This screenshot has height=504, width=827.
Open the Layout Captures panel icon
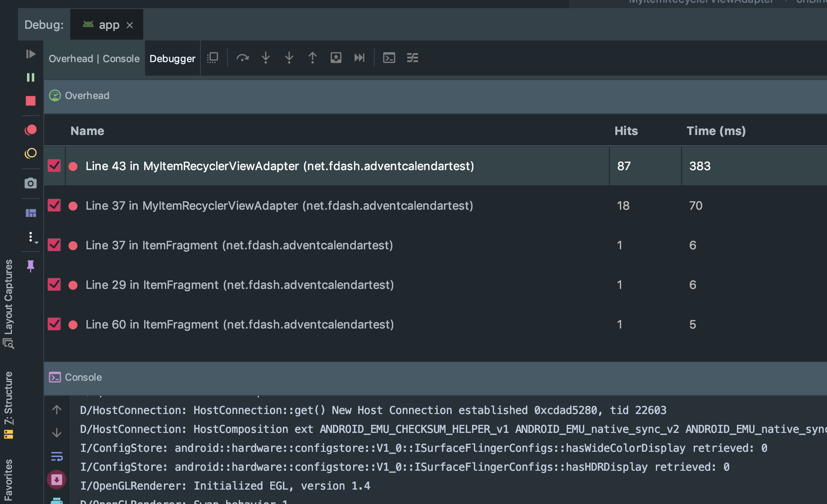(x=31, y=212)
